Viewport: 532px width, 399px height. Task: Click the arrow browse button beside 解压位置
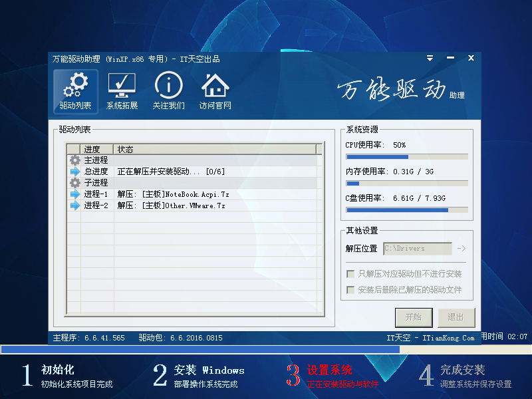click(462, 248)
